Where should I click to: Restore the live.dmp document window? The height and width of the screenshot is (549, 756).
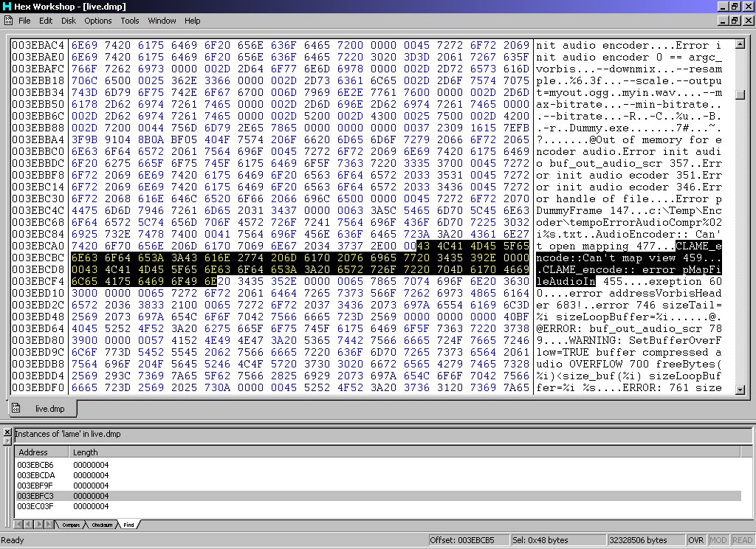pos(735,21)
